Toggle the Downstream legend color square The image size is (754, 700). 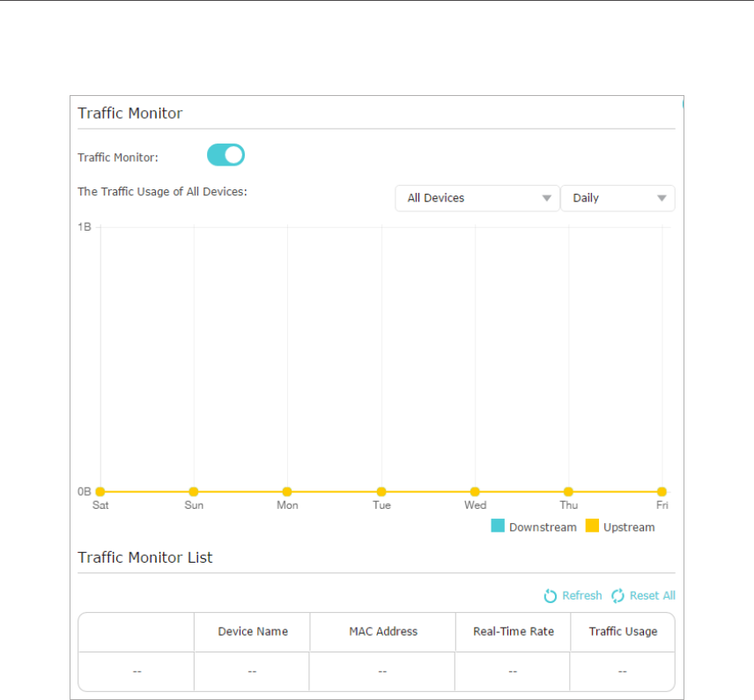pos(498,526)
